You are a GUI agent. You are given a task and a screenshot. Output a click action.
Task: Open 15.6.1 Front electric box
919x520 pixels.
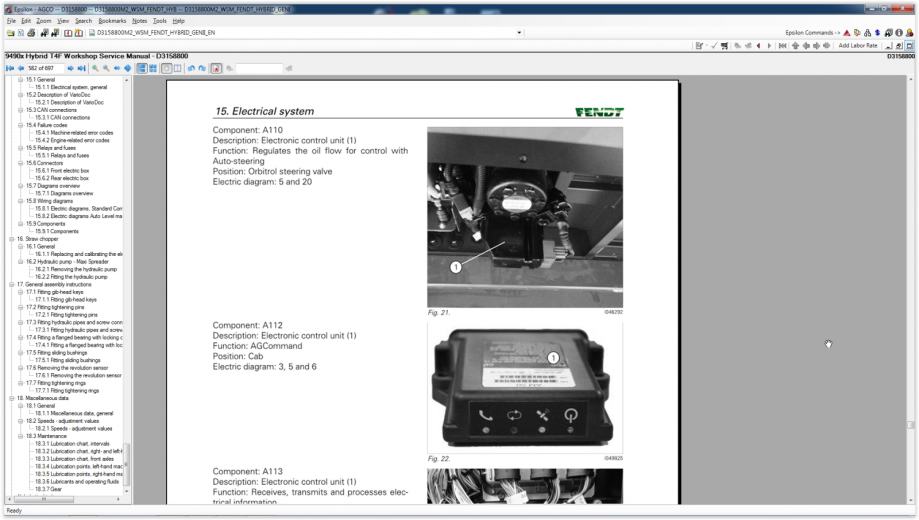(62, 171)
